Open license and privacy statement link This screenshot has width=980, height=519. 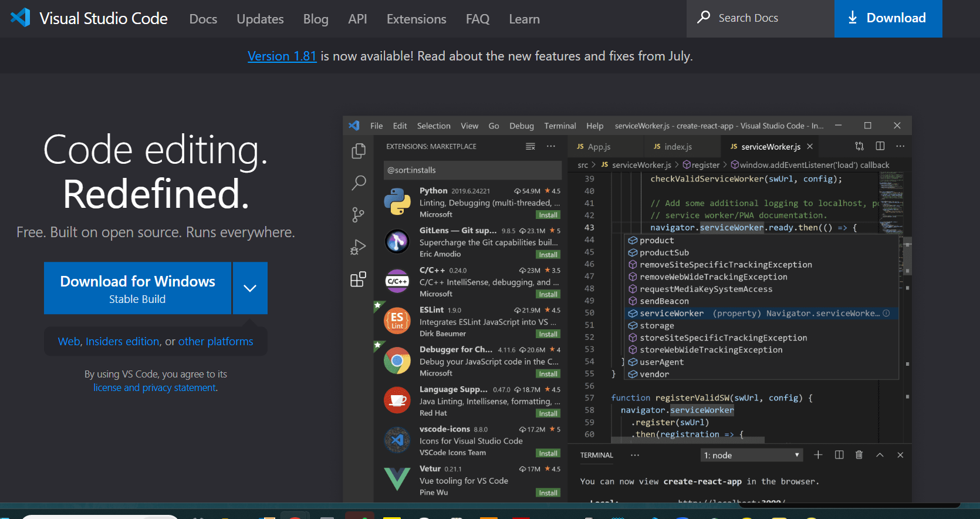[x=155, y=387]
